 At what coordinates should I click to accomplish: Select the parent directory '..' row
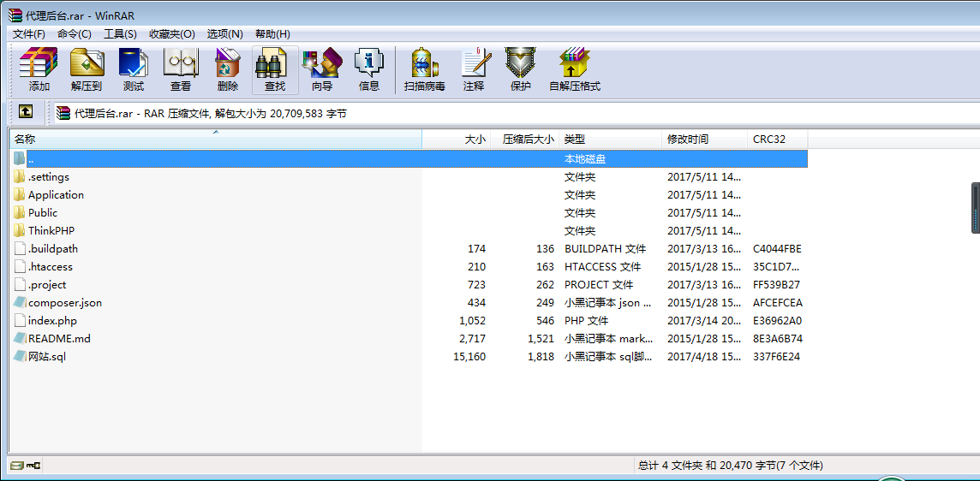(409, 158)
